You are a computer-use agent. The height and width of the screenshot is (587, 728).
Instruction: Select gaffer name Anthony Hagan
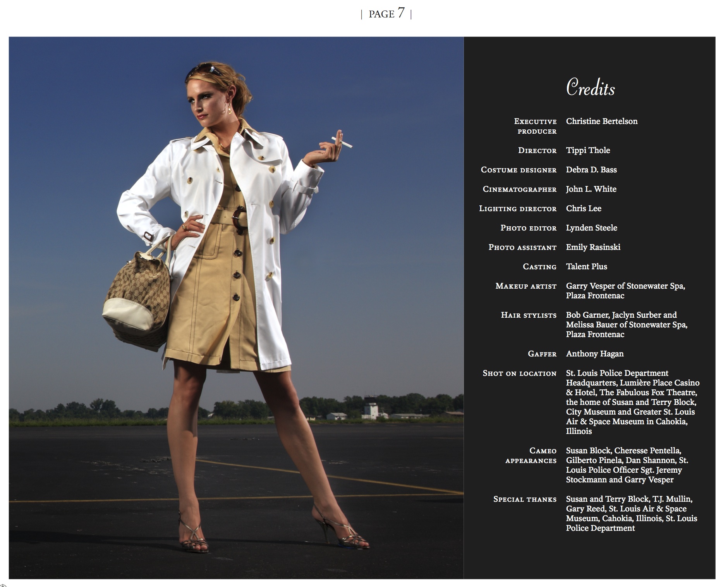point(594,354)
